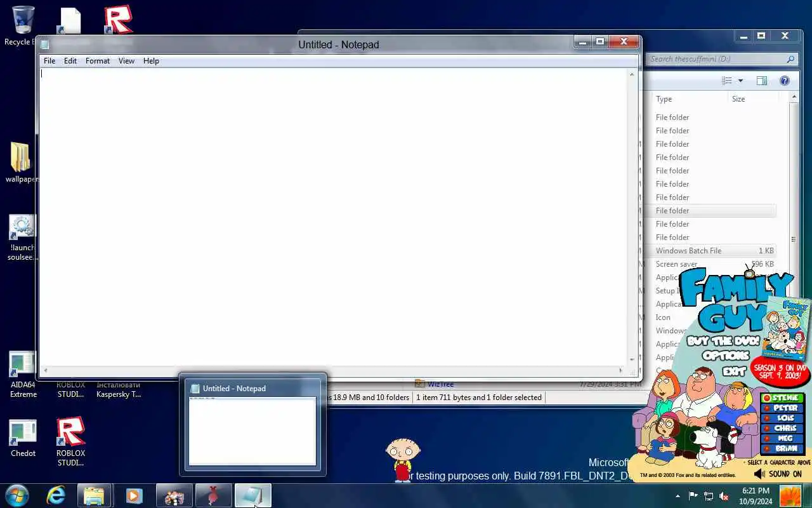Select the LOIS character radio button

[782, 418]
